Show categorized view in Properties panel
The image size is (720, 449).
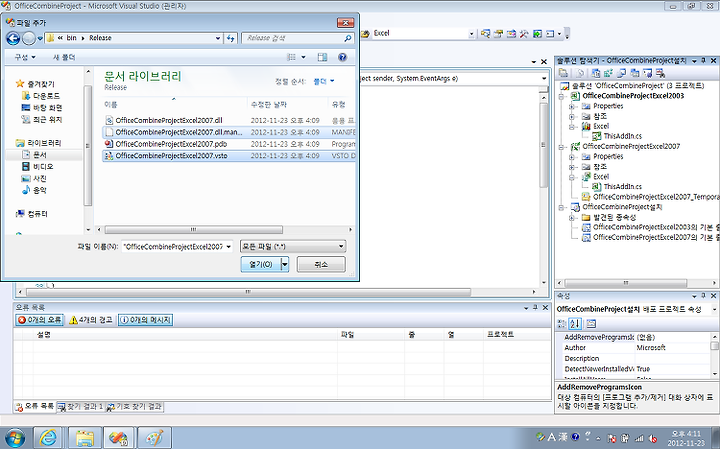562,324
